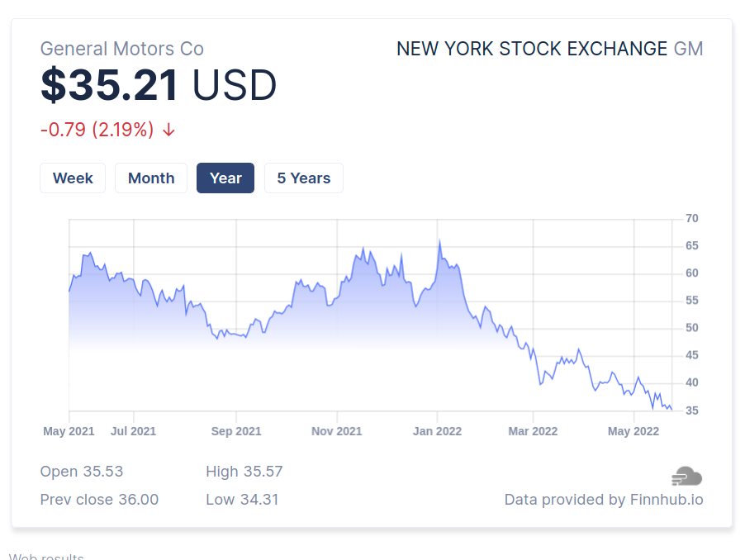Click the $35.21 USD price
Viewport: 745px width, 560px height.
click(x=159, y=85)
